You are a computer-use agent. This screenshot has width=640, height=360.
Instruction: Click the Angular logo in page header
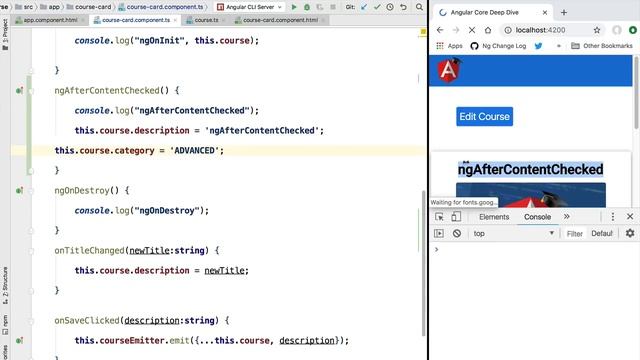[449, 70]
